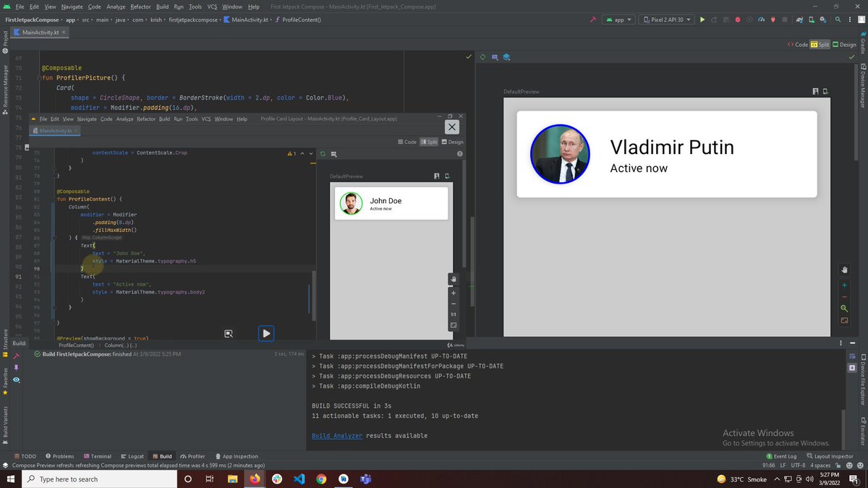Screen dimensions: 868x488
Task: Click the overlay video play button
Action: (266, 333)
